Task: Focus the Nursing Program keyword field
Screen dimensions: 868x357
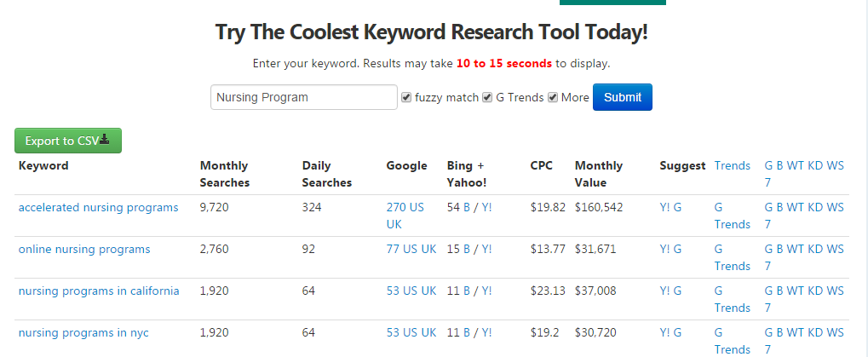Action: [x=304, y=97]
